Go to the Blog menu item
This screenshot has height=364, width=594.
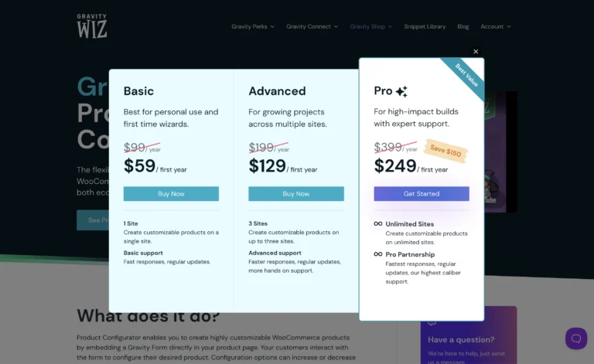tap(463, 26)
